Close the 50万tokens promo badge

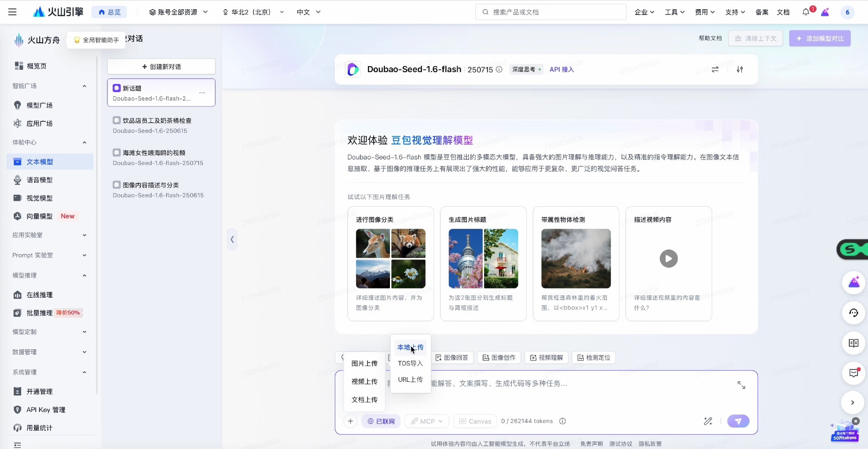click(856, 421)
